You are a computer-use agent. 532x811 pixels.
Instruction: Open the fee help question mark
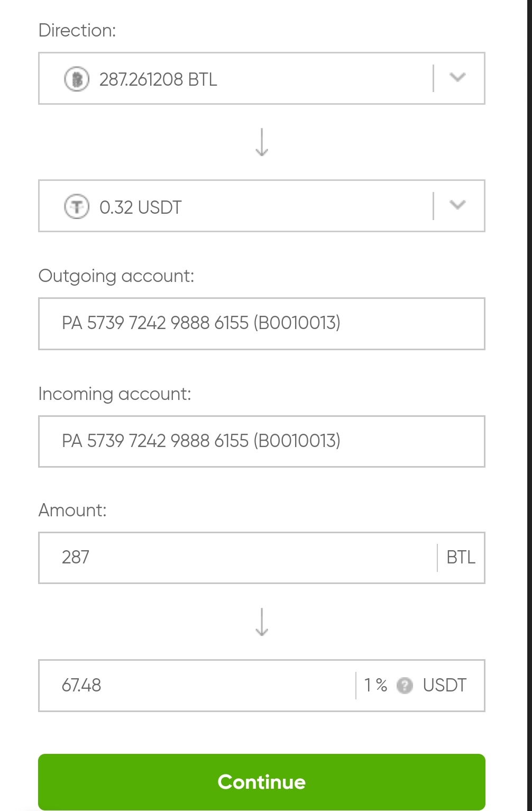click(405, 686)
